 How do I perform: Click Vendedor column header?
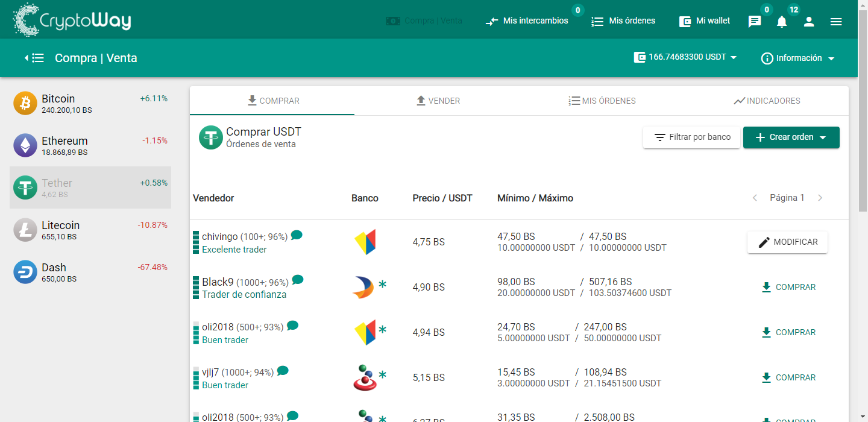coord(213,198)
